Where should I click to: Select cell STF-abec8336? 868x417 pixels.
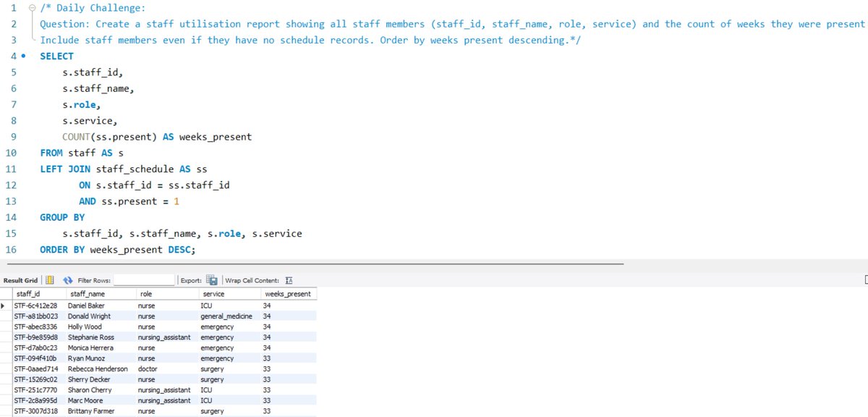pyautogui.click(x=39, y=327)
